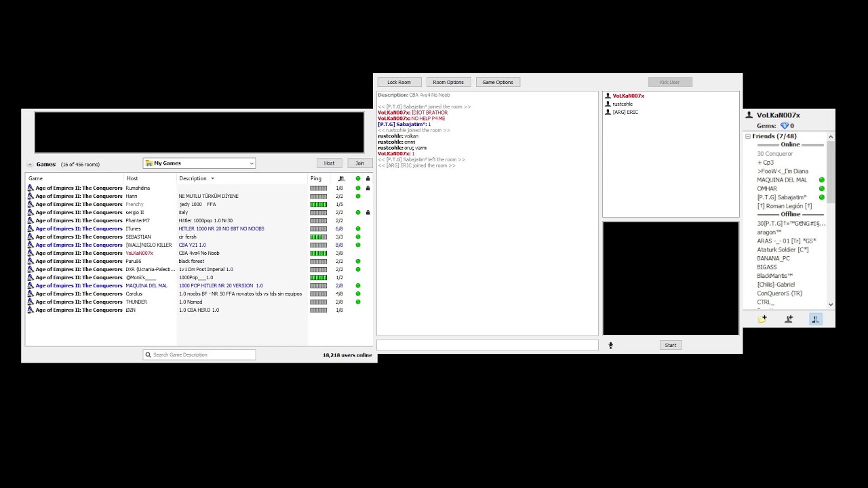Select the 1.0 CBA HERO 1.0 room
The height and width of the screenshot is (488, 868).
click(x=199, y=310)
